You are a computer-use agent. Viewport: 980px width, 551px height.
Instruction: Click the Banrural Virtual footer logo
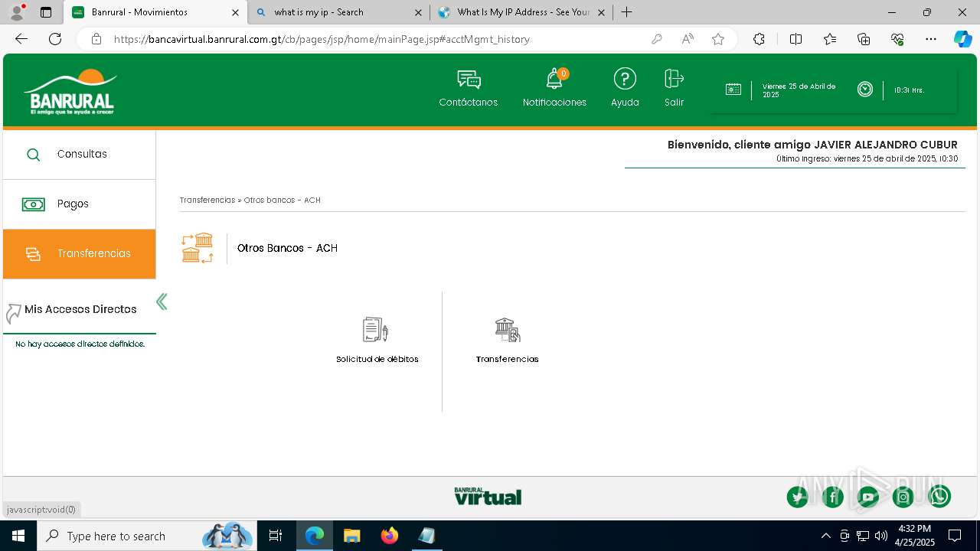click(488, 496)
